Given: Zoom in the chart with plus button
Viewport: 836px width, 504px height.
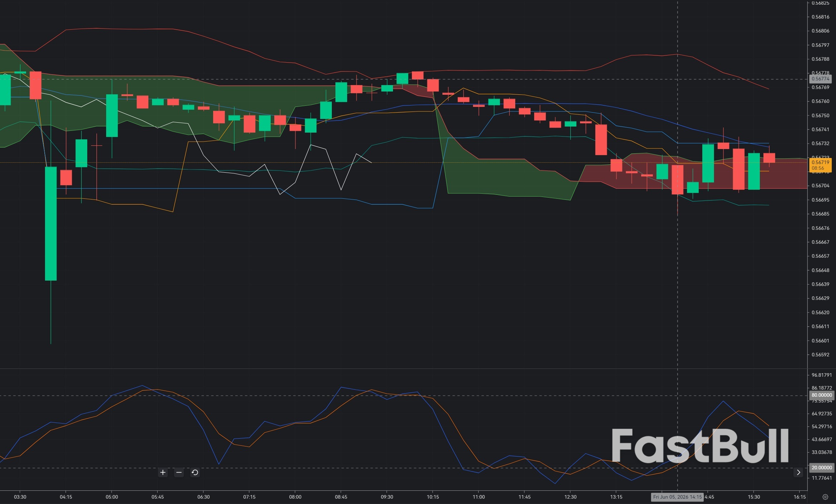Looking at the screenshot, I should 163,473.
